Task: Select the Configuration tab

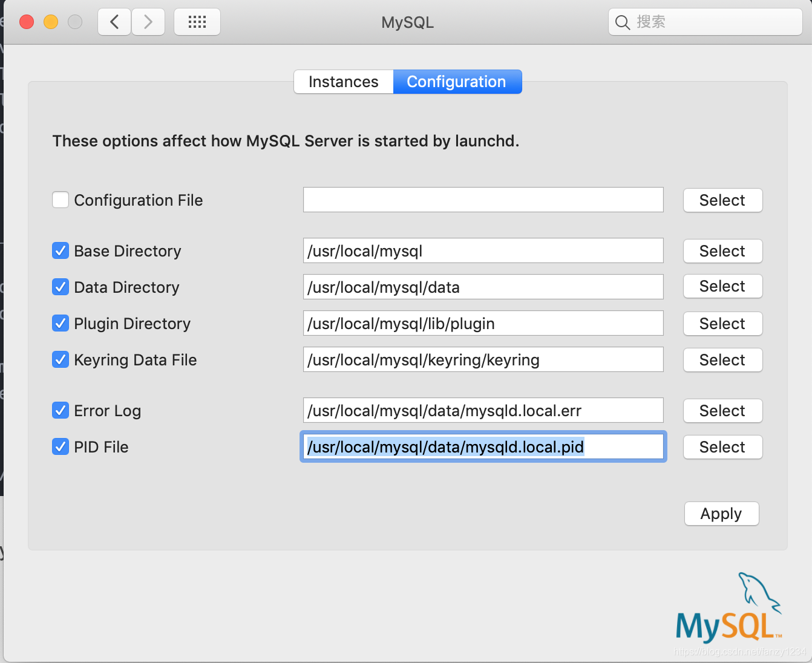Action: (x=457, y=82)
